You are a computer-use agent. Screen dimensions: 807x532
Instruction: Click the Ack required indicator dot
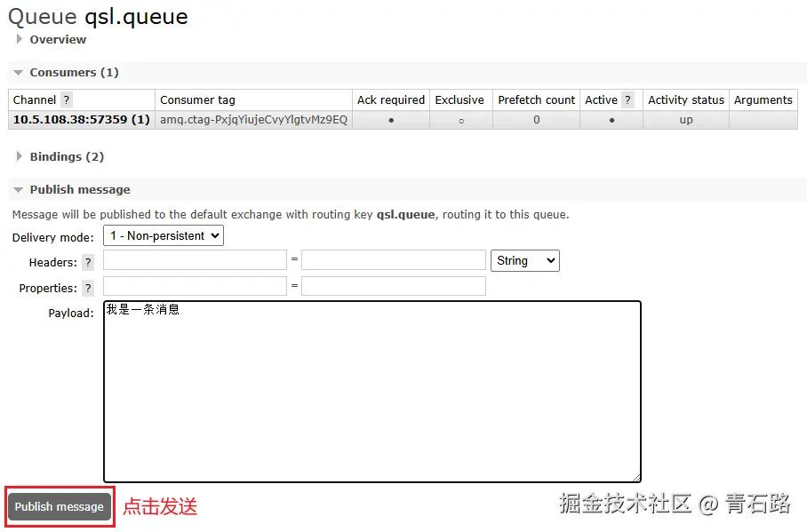390,119
